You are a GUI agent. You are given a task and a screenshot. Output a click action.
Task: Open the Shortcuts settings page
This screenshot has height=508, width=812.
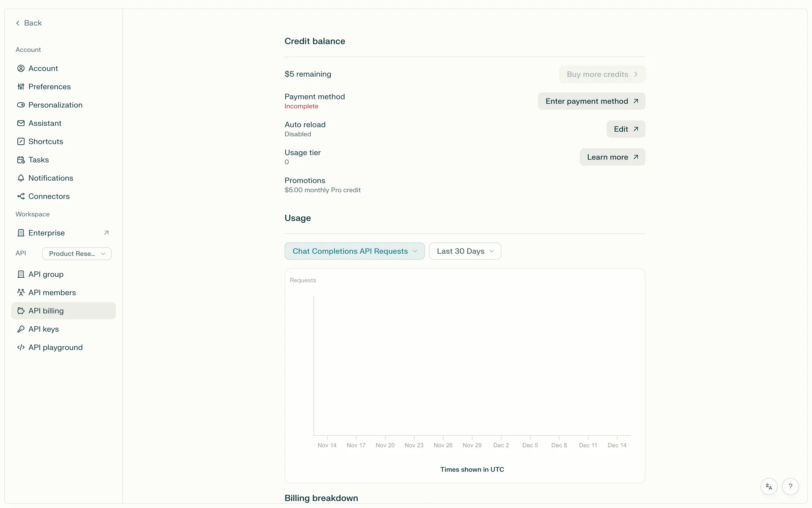point(46,141)
